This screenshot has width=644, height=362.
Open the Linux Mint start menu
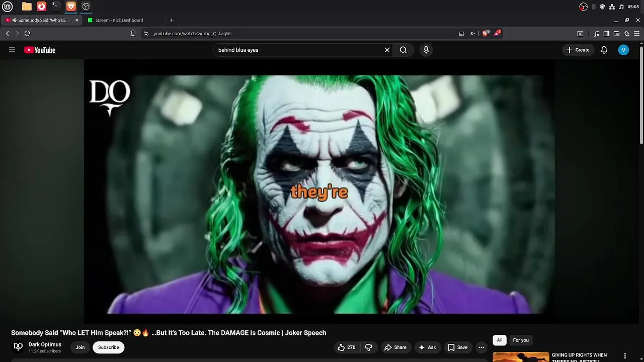(8, 7)
